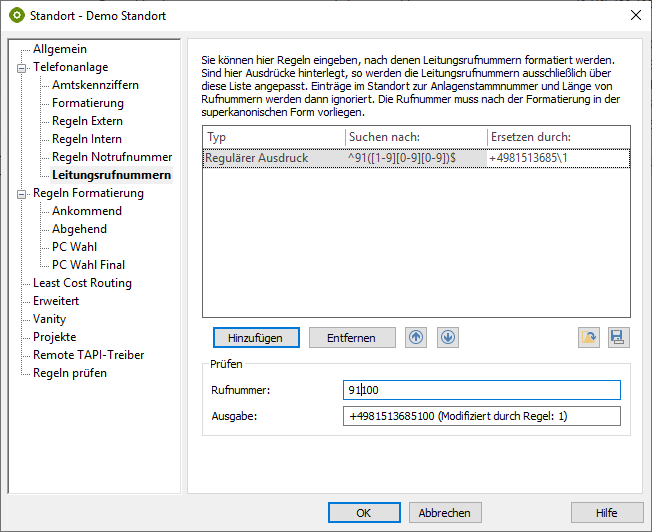The height and width of the screenshot is (532, 652).
Task: Click the save rules floppy disk icon
Action: point(617,338)
